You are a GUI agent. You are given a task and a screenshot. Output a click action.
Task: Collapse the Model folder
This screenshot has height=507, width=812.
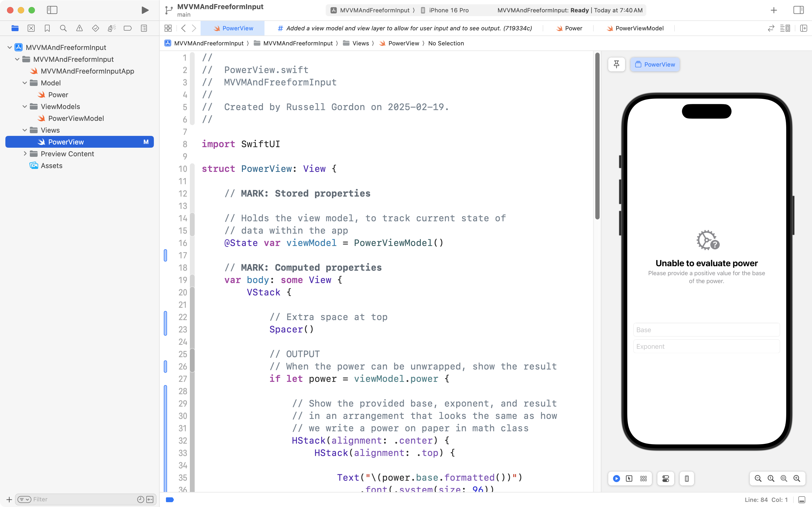(25, 83)
